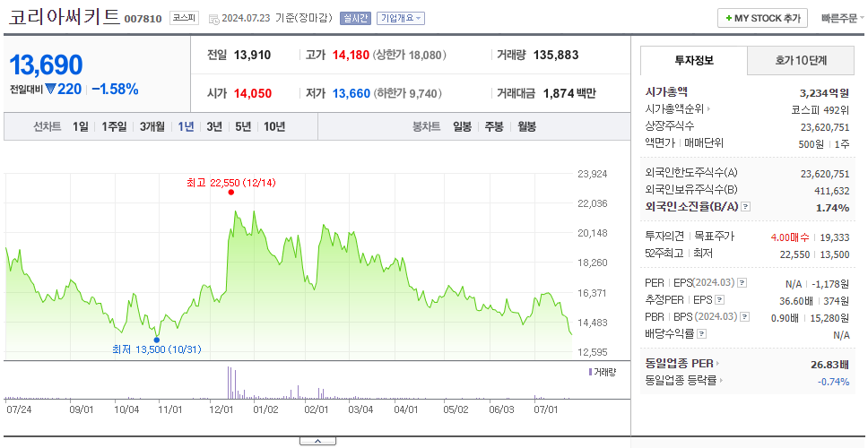Toggle the 실시간 real-time button
The image size is (868, 448).
tap(356, 18)
